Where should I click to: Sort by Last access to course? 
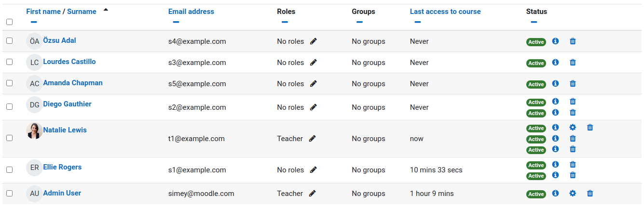445,12
